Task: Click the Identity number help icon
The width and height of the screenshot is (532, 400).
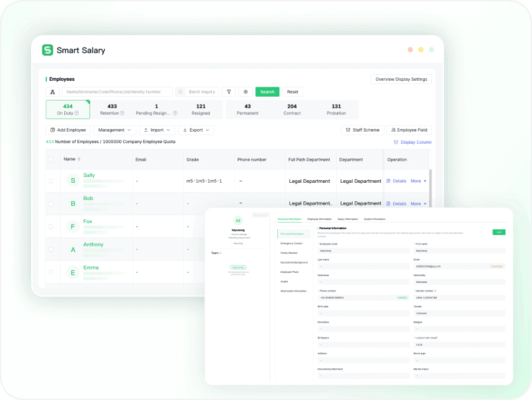Action: click(x=435, y=291)
